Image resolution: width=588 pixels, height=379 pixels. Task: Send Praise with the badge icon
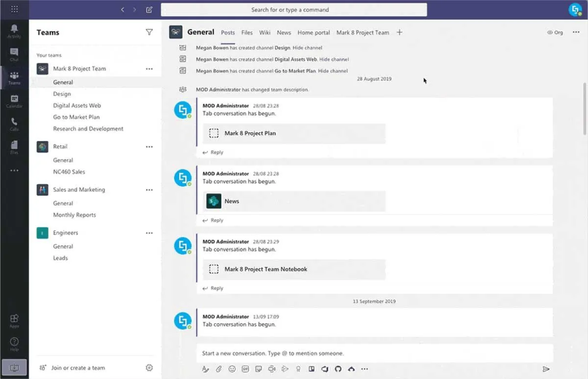tap(298, 369)
